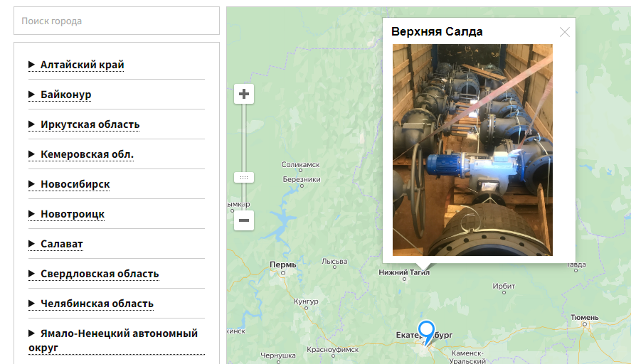Open Свердловская область region
The image size is (631, 364).
100,274
